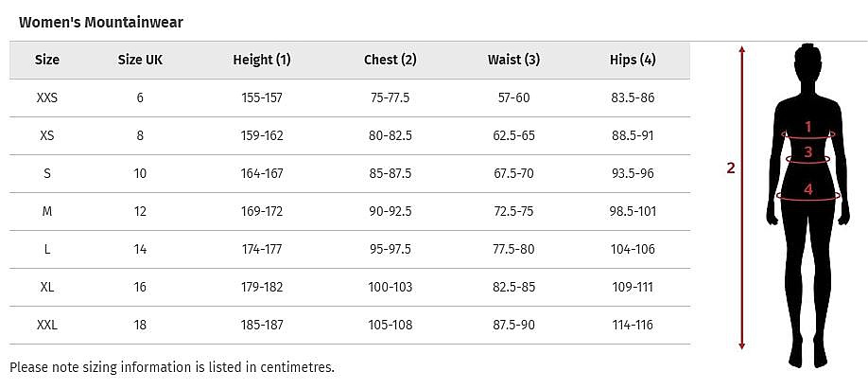
Task: Select the XXS size row label
Action: point(47,98)
